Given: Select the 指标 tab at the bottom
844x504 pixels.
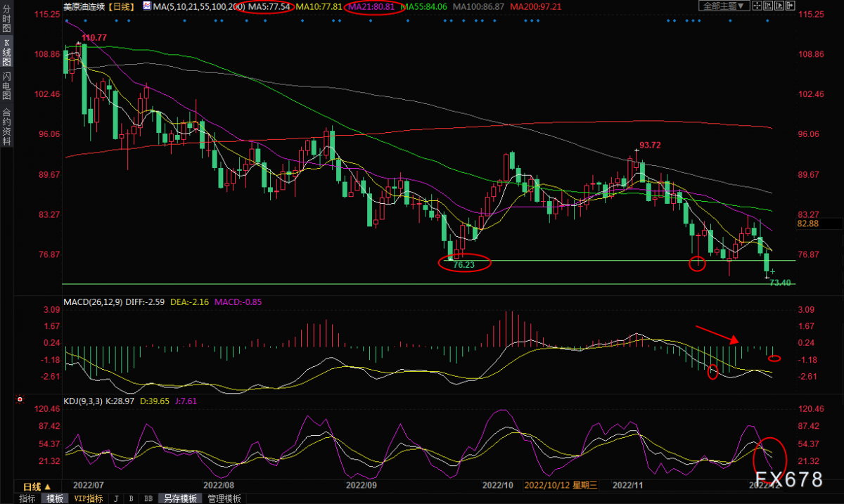Looking at the screenshot, I should pyautogui.click(x=27, y=498).
